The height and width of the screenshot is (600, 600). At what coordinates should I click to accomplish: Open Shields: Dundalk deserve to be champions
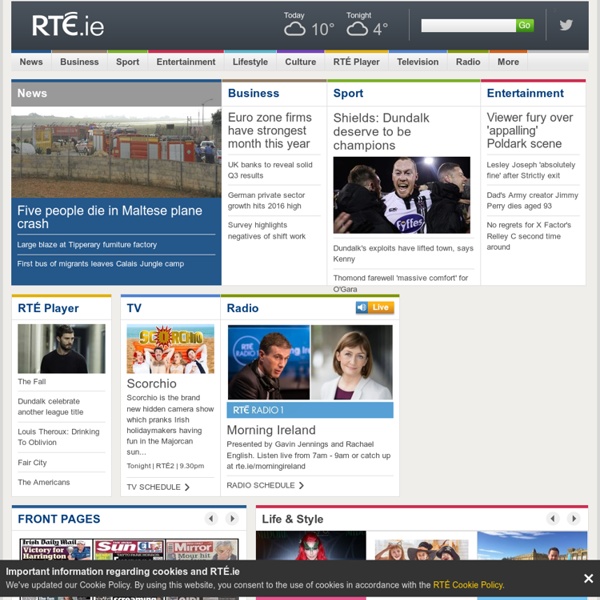pyautogui.click(x=381, y=132)
